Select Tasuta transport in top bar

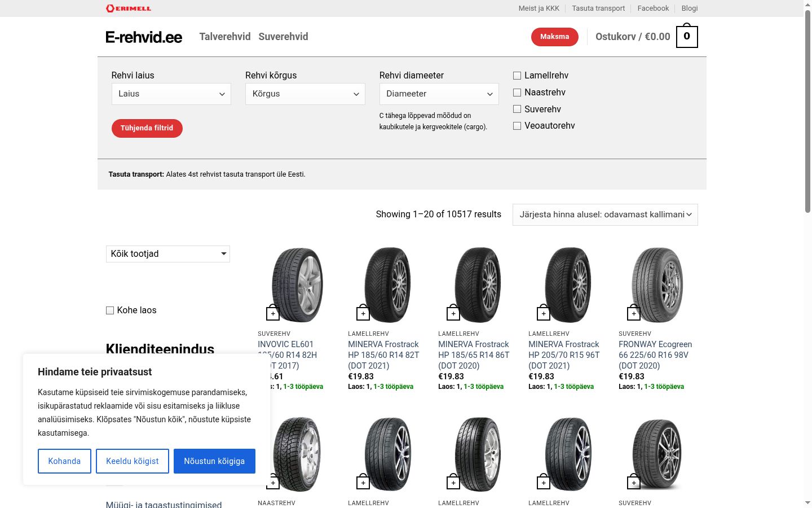[598, 8]
